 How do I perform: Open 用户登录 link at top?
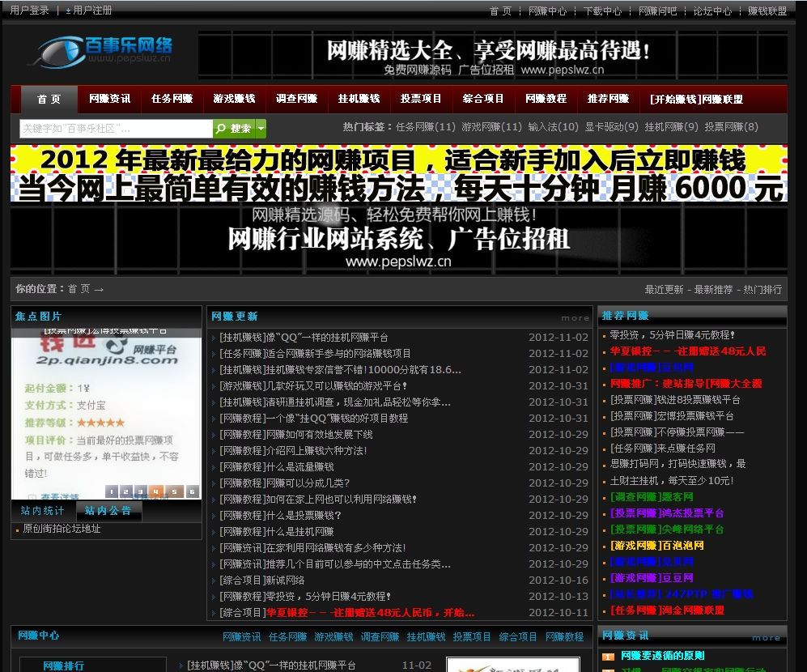[29, 10]
